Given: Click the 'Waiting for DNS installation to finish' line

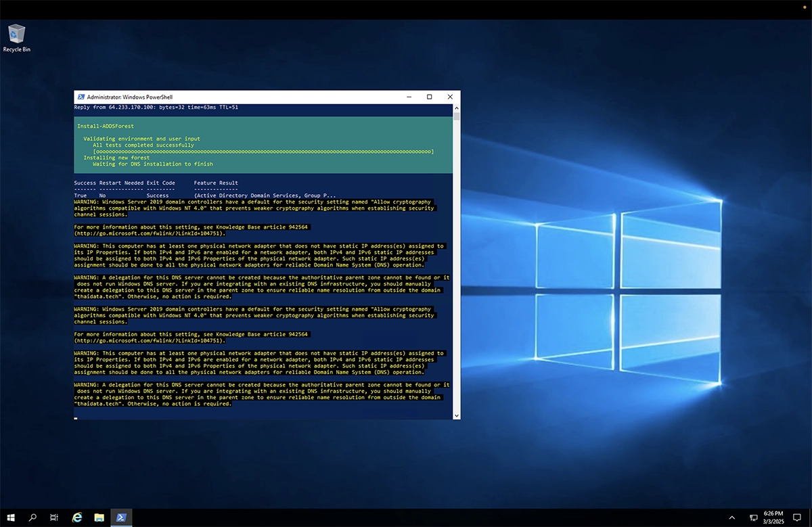Looking at the screenshot, I should [153, 164].
